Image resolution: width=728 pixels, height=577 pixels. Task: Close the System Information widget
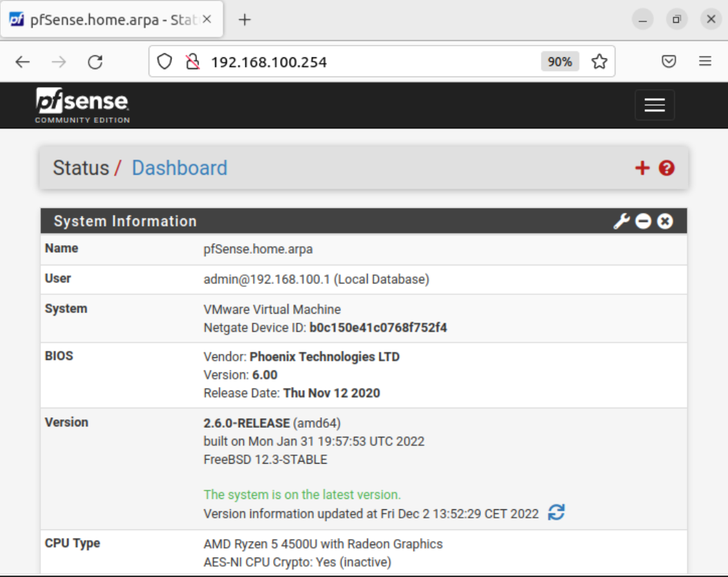(665, 221)
